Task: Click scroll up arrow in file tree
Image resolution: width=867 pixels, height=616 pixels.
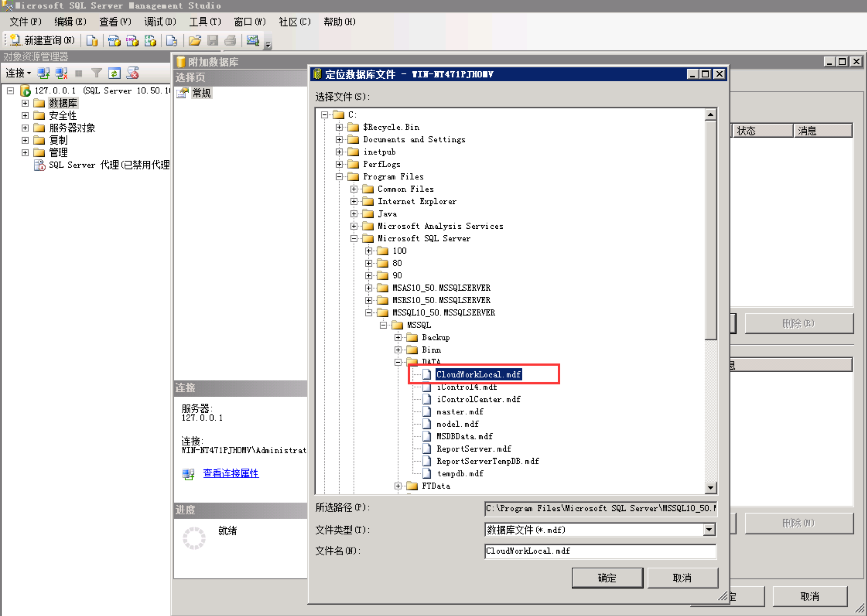Action: point(711,114)
